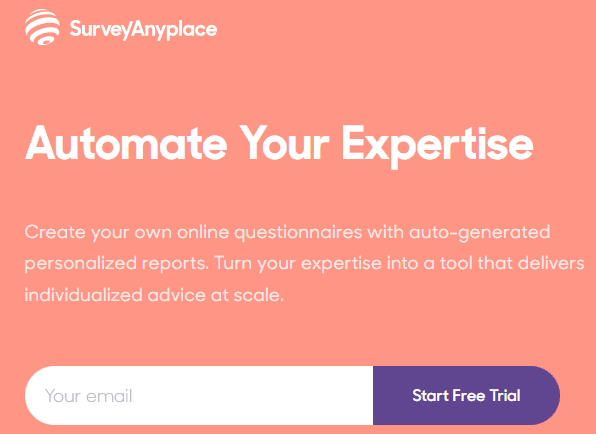Click the purple rounded right end of the trial button
596x434 pixels.
[x=547, y=395]
